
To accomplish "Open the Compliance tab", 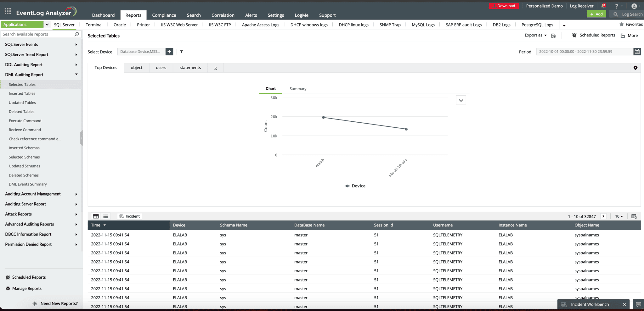I will (164, 15).
